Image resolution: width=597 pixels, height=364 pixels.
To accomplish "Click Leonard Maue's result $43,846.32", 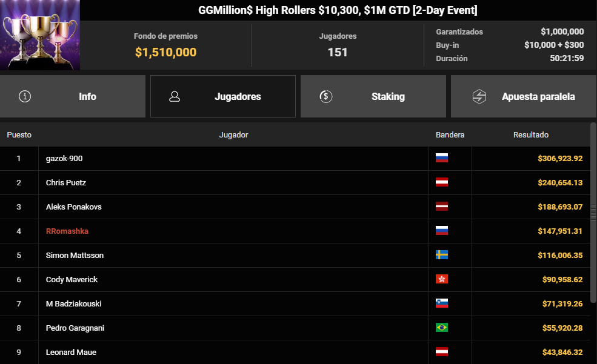I will pos(562,352).
